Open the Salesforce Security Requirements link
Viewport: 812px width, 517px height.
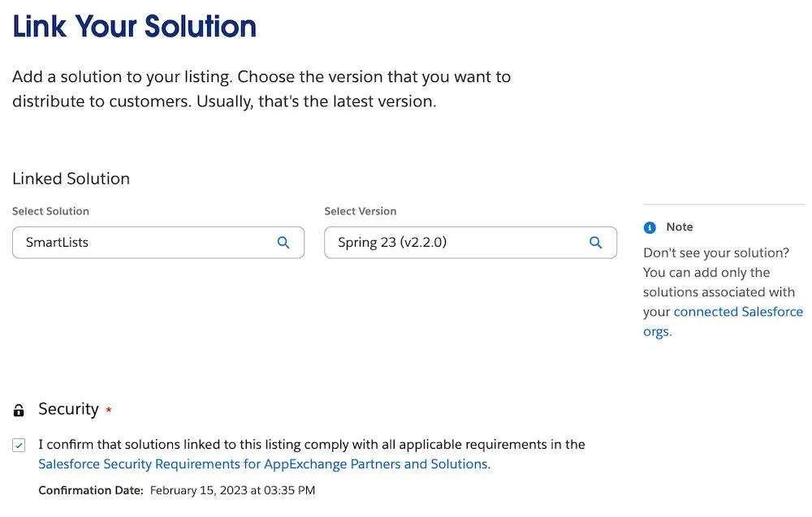point(260,463)
